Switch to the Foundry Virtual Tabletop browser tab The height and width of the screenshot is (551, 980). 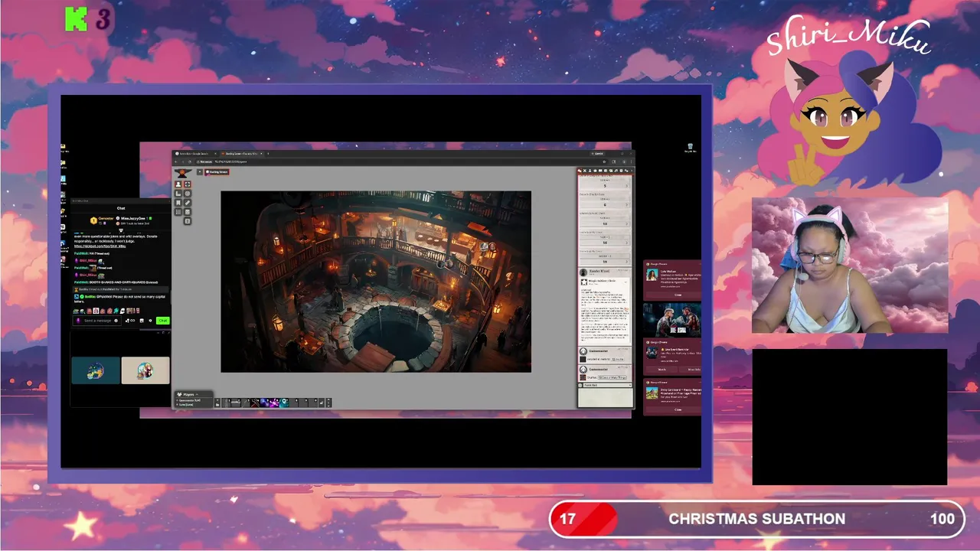point(241,154)
